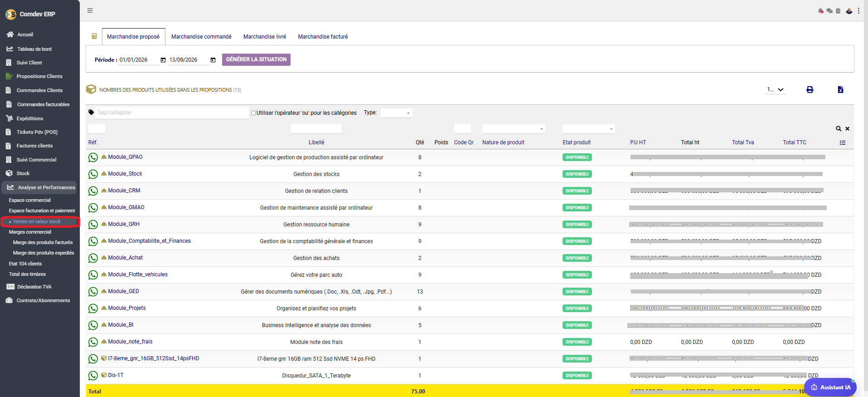This screenshot has width=868, height=397.
Task: Open Marge des produits facturés link
Action: 43,242
